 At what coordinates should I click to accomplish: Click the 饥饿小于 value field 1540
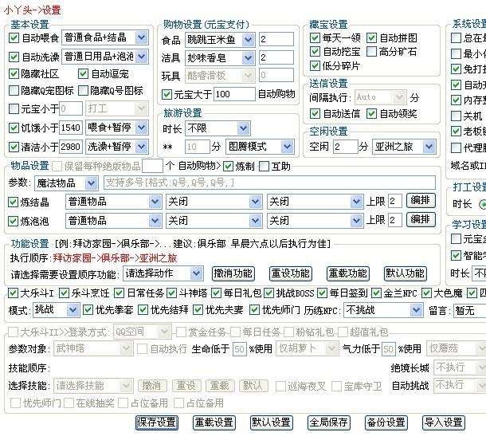pos(71,128)
